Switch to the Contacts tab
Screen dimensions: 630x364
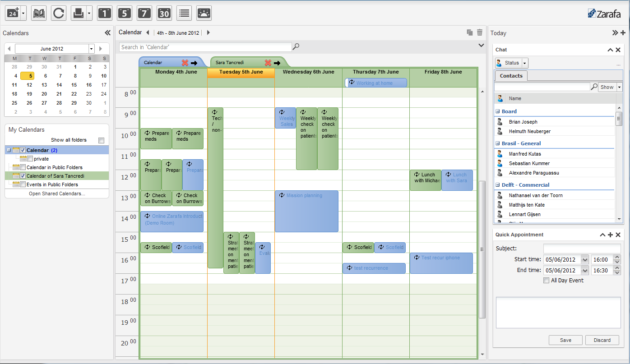[x=510, y=75]
